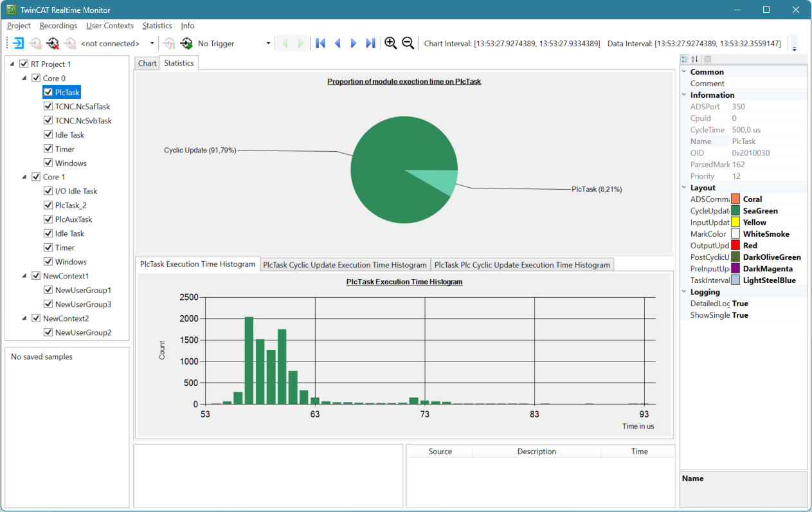
Task: Uncheck the Core 1 checkbox
Action: tap(36, 177)
